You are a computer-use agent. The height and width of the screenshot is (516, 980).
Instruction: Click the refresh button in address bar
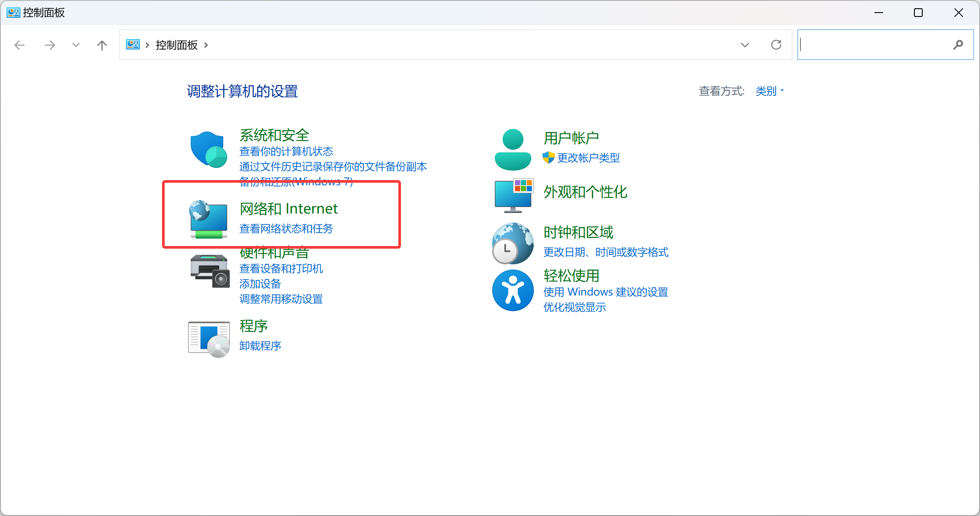click(x=777, y=45)
